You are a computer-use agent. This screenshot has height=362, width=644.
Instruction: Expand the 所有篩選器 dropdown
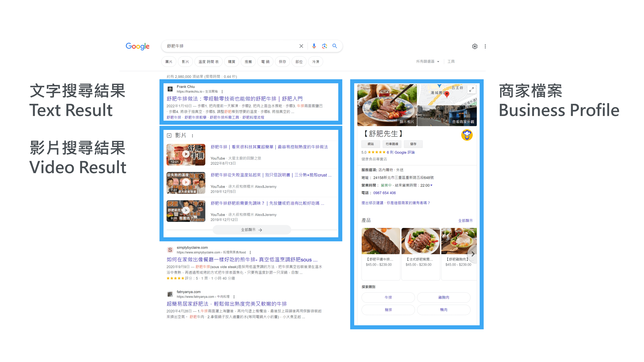coord(427,62)
